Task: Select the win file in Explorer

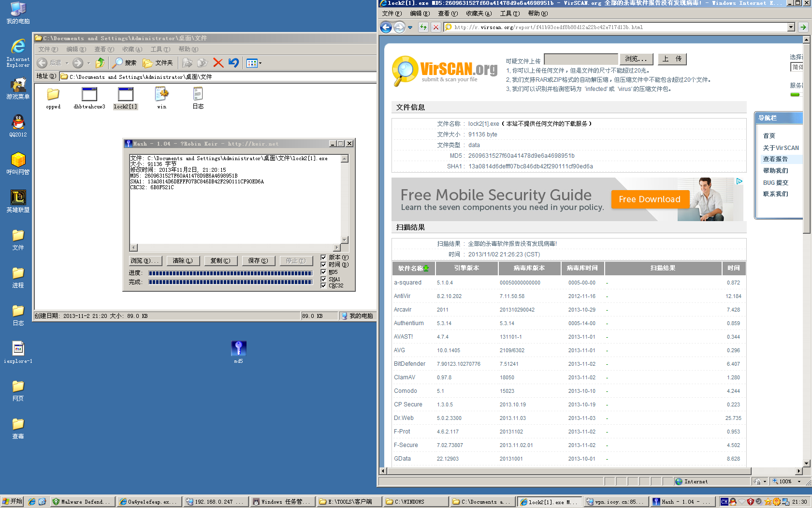Action: pyautogui.click(x=162, y=98)
